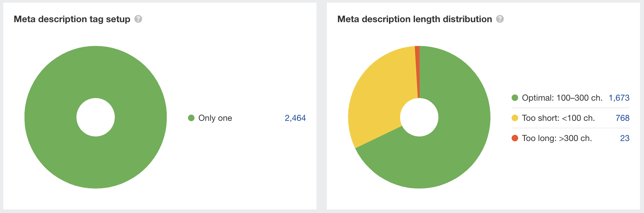
Task: Click the red dot beside Too long
Action: 515,138
